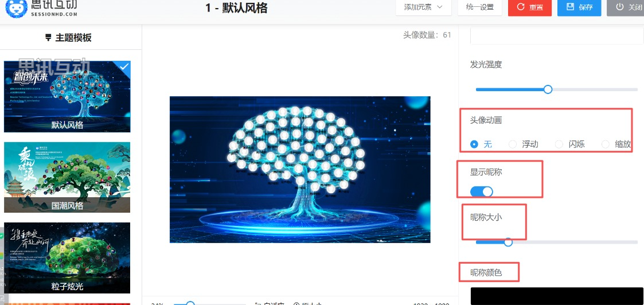
Task: Select 无 avatar animation option
Action: pos(474,144)
